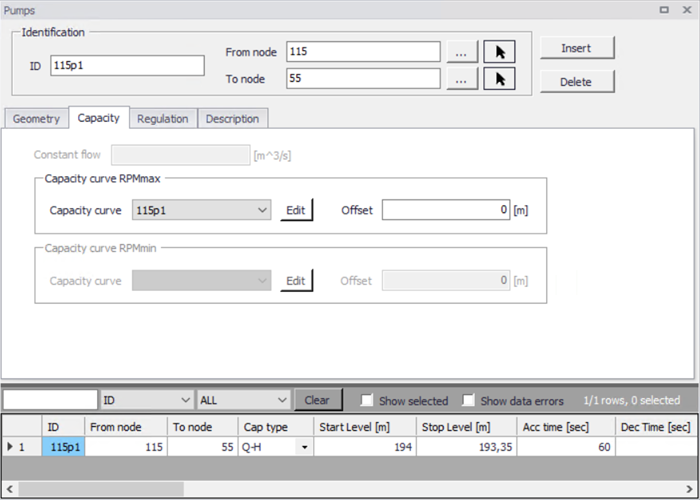Select the Capacity tab
This screenshot has height=500, width=700.
click(x=99, y=118)
